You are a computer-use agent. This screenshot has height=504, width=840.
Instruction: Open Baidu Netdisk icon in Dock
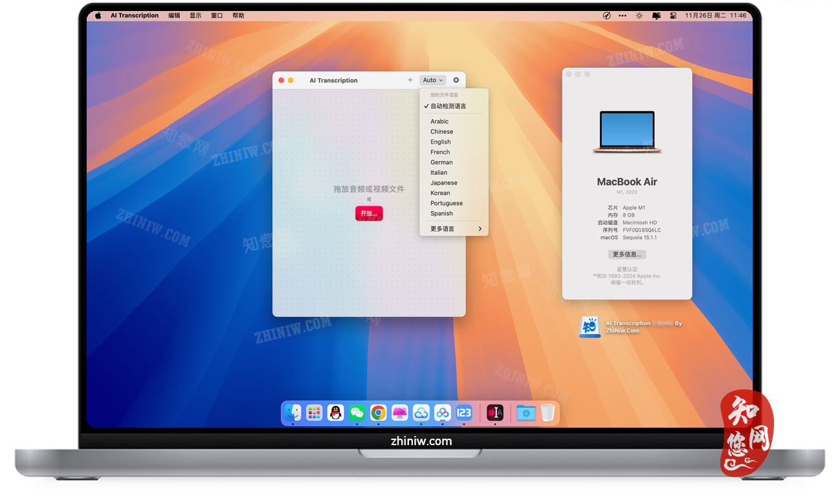443,413
